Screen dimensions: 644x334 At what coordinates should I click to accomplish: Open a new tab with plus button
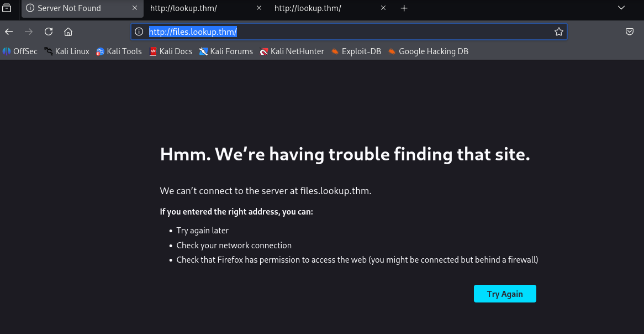(x=404, y=8)
